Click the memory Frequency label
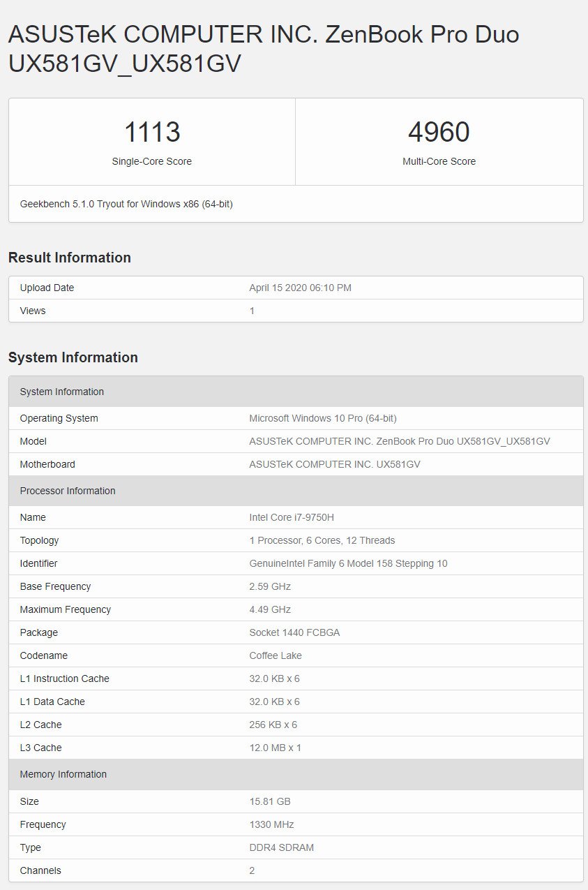The height and width of the screenshot is (890, 588). coord(43,824)
